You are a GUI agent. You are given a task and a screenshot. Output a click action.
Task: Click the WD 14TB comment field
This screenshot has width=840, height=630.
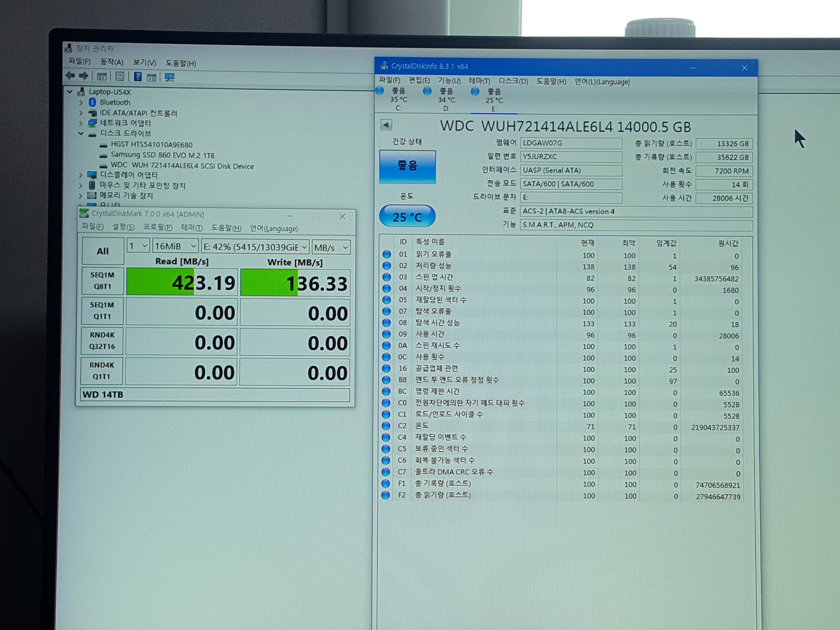[215, 395]
